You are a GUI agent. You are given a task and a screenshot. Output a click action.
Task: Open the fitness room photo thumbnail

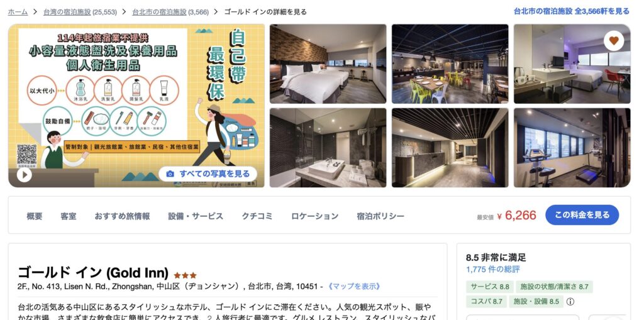tap(572, 148)
